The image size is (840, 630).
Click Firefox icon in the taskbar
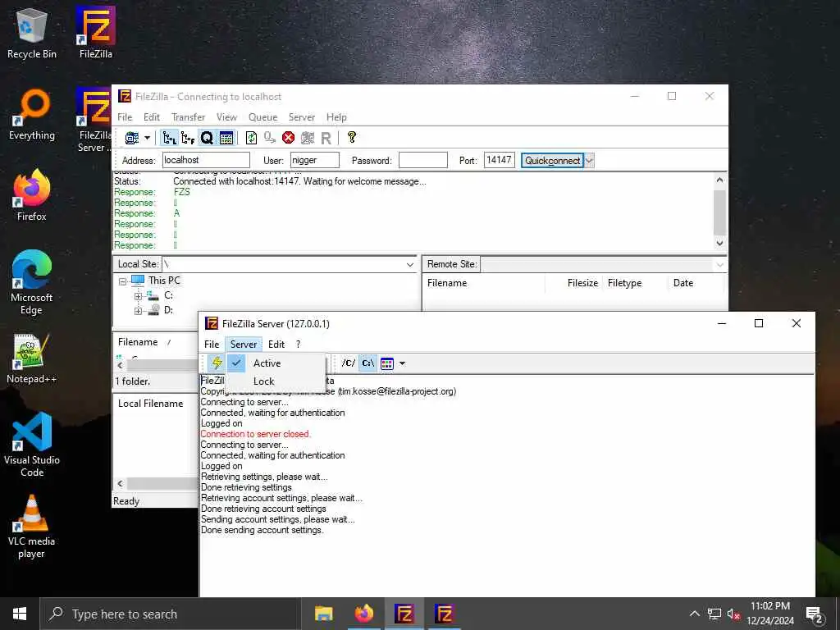363,614
